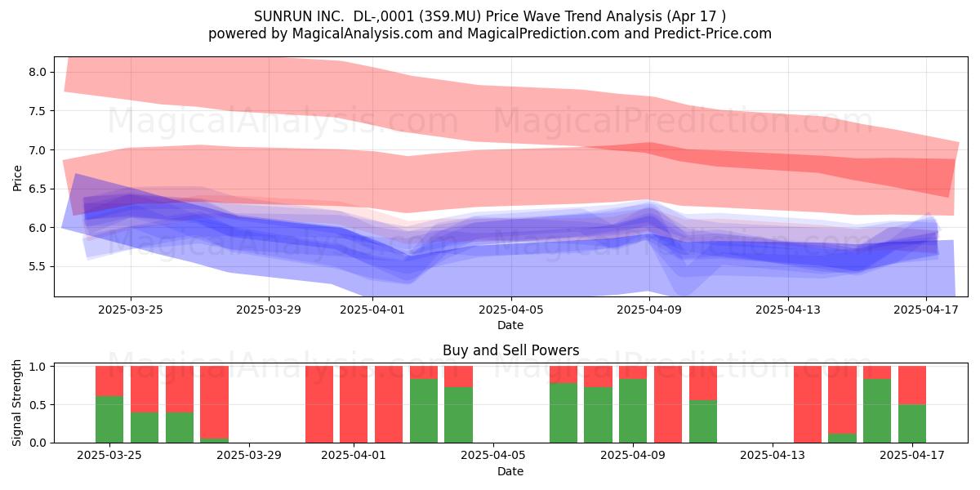
Task: Click the 'Date' label below the price chart
Action: point(510,325)
